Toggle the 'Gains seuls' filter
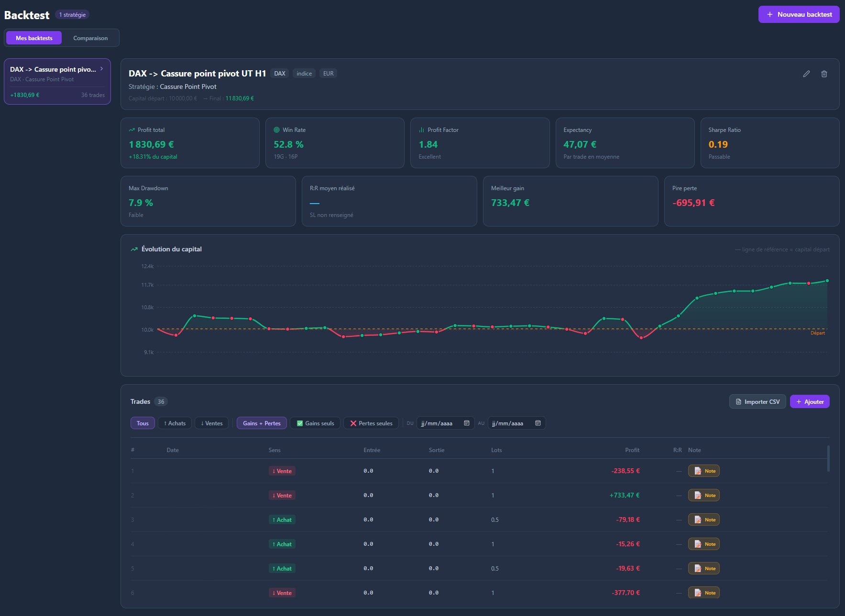 coord(315,423)
